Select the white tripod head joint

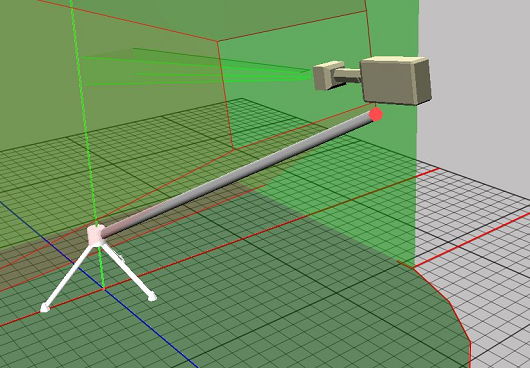(x=95, y=235)
